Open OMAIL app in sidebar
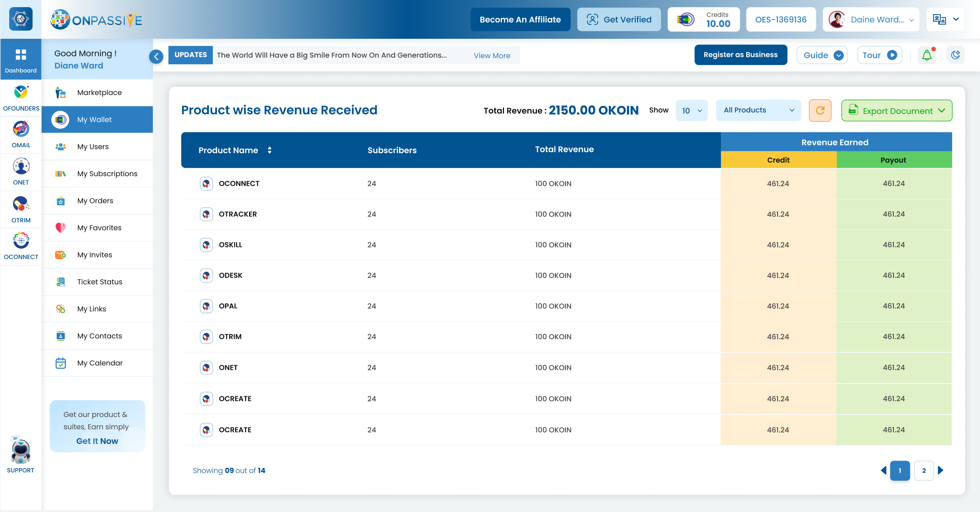The width and height of the screenshot is (980, 512). tap(21, 134)
